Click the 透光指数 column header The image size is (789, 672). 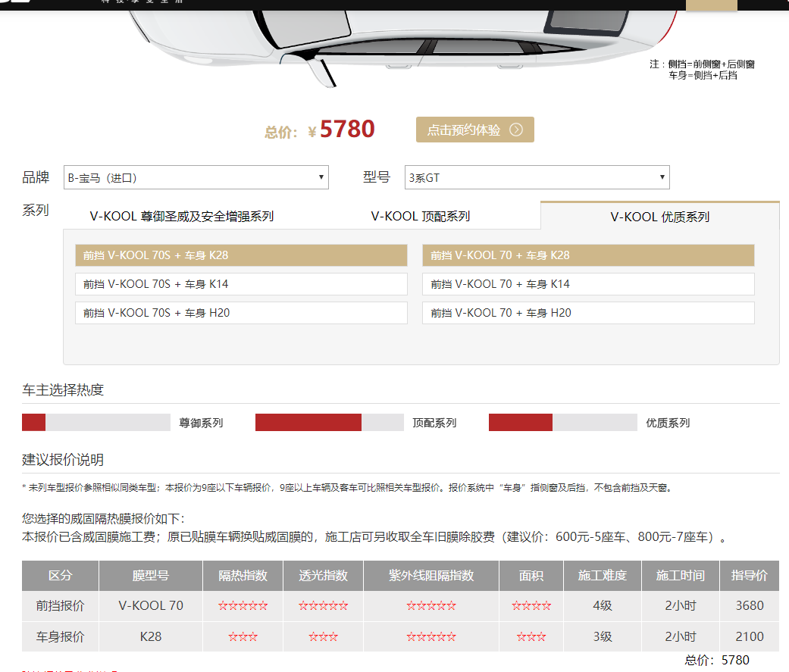(324, 576)
